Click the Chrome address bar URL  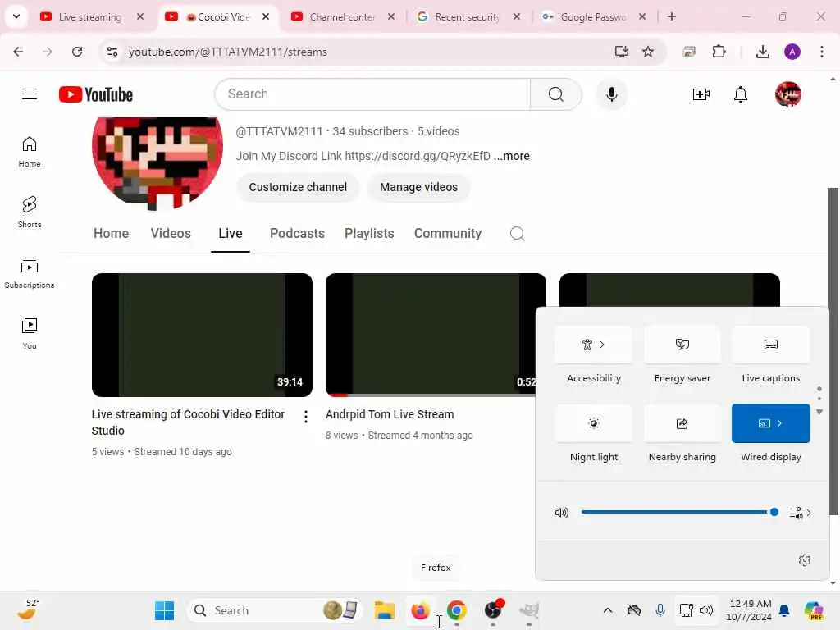click(228, 52)
